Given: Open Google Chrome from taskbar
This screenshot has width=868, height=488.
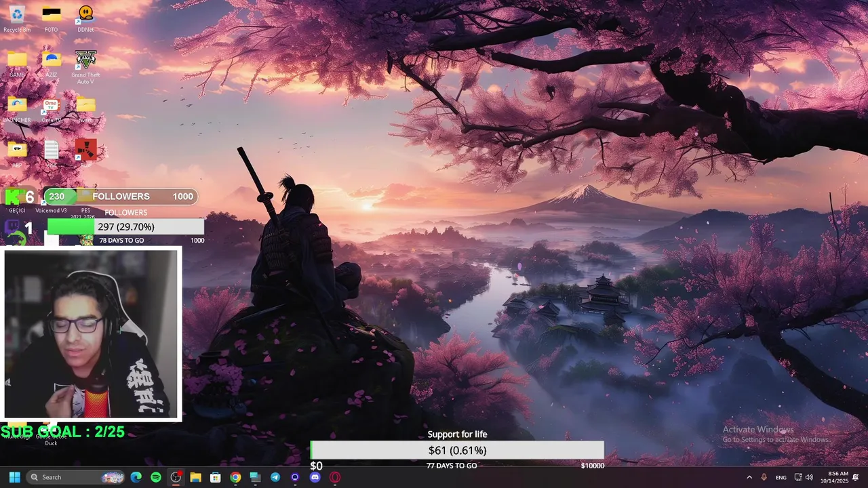Looking at the screenshot, I should (x=235, y=477).
